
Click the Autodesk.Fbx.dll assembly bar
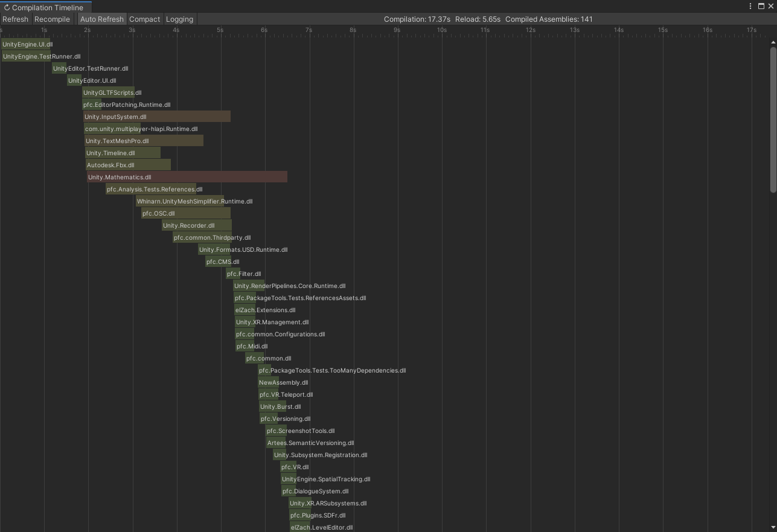(x=128, y=165)
